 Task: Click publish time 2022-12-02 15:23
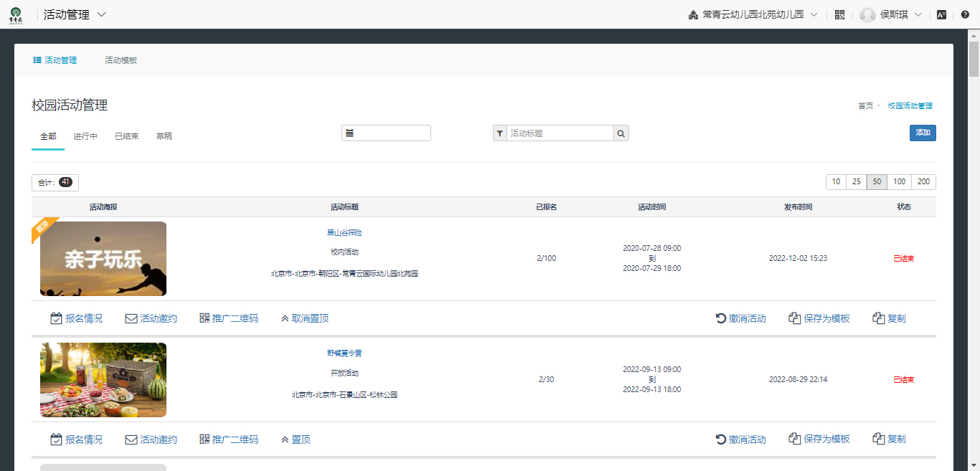click(x=798, y=259)
